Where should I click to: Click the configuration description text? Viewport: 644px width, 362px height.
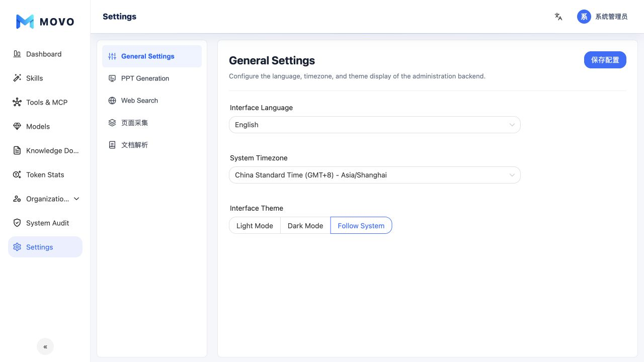pyautogui.click(x=357, y=76)
